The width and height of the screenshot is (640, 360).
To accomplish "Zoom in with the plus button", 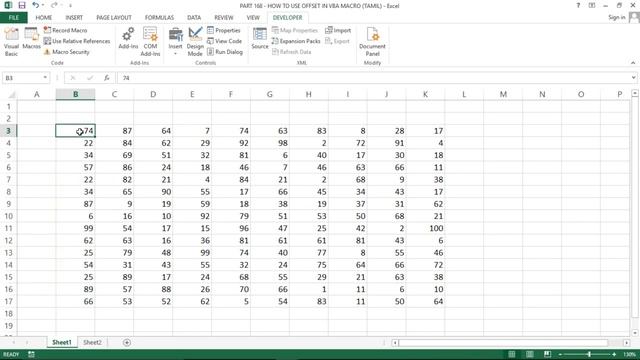I will click(x=614, y=354).
